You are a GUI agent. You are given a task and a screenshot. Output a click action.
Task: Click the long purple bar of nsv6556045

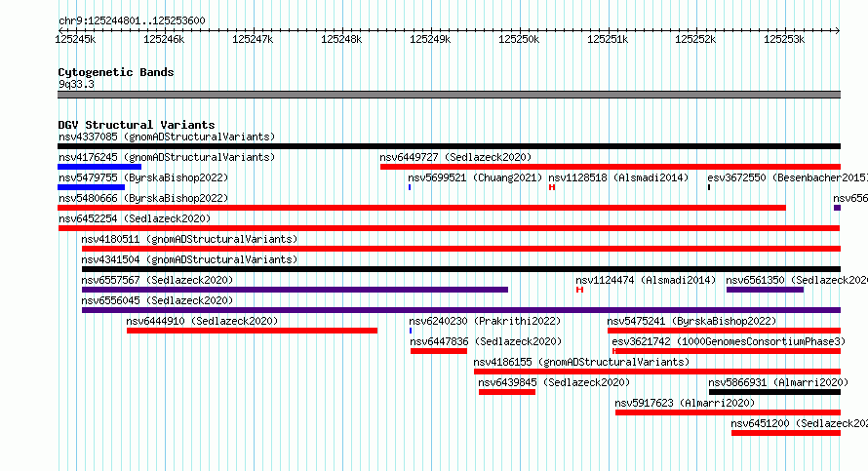point(461,310)
